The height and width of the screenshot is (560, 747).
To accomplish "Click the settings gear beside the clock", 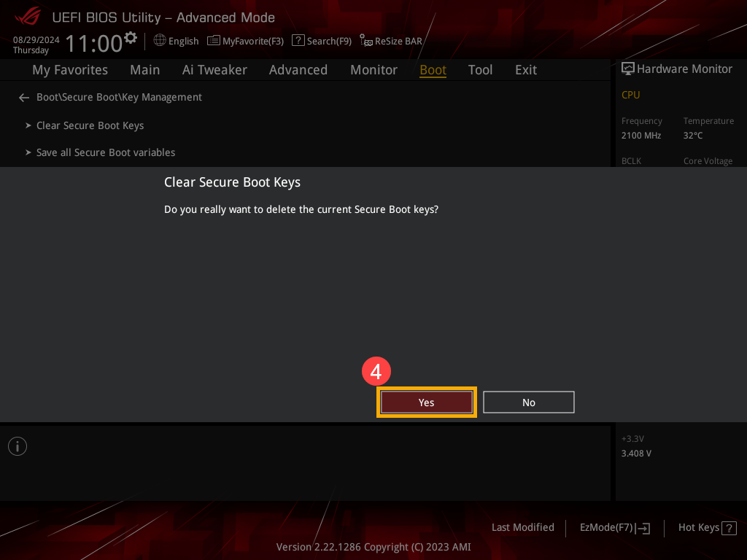I will pos(131,37).
